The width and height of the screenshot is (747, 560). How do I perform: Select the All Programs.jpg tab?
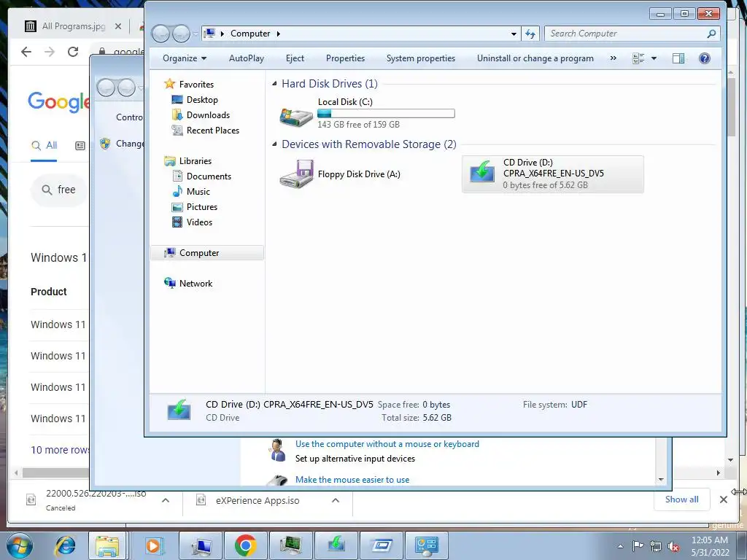(74, 26)
